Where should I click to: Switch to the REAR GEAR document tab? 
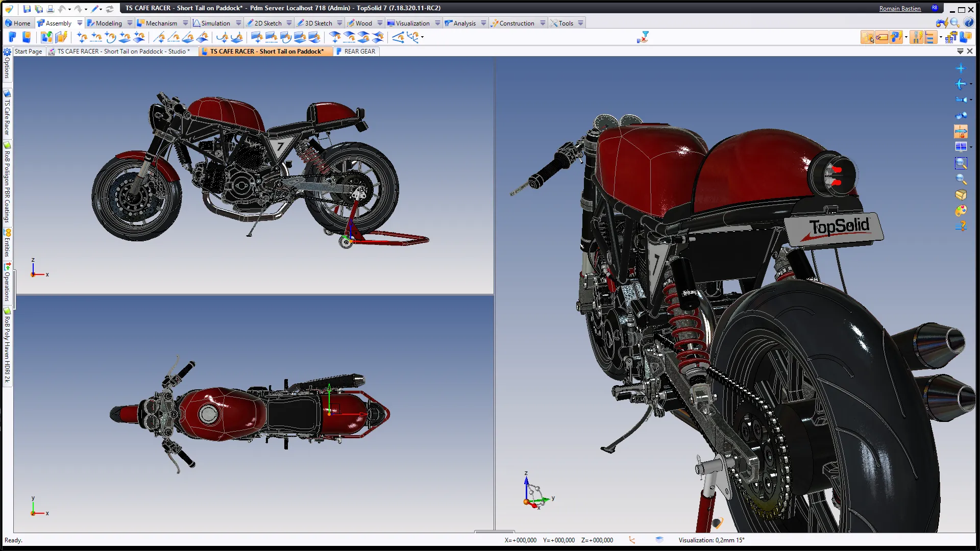click(359, 52)
